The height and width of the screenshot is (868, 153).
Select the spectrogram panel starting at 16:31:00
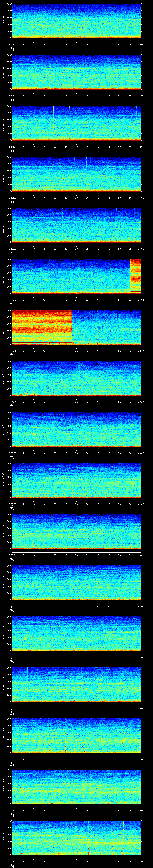coord(76,123)
